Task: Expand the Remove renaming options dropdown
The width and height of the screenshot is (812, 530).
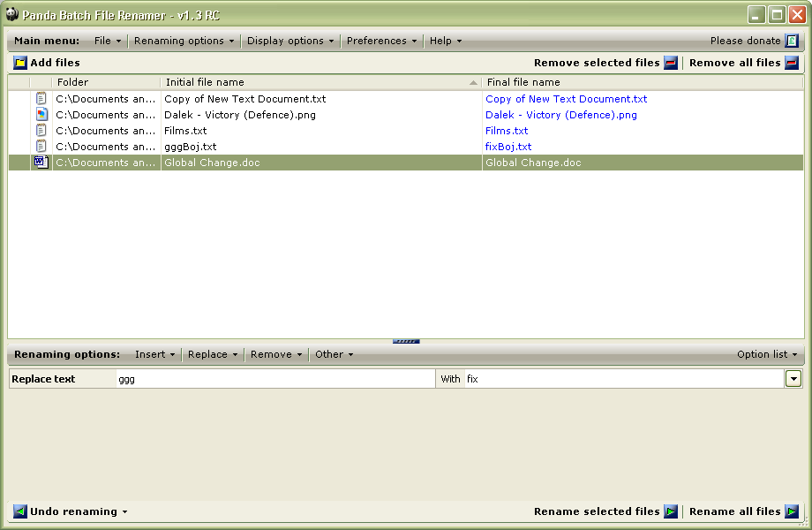Action: 276,354
